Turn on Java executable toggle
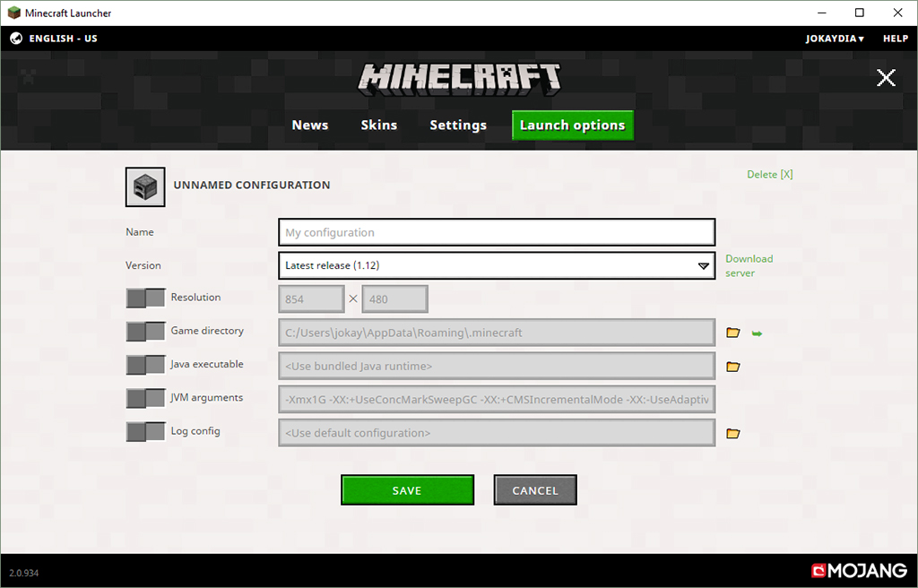Image resolution: width=918 pixels, height=588 pixels. (146, 364)
